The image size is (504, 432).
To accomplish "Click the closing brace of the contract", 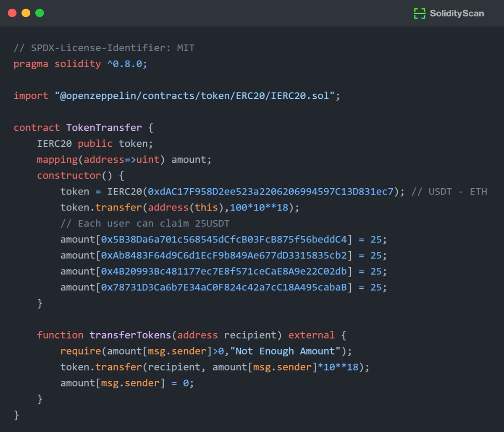I will [16, 415].
